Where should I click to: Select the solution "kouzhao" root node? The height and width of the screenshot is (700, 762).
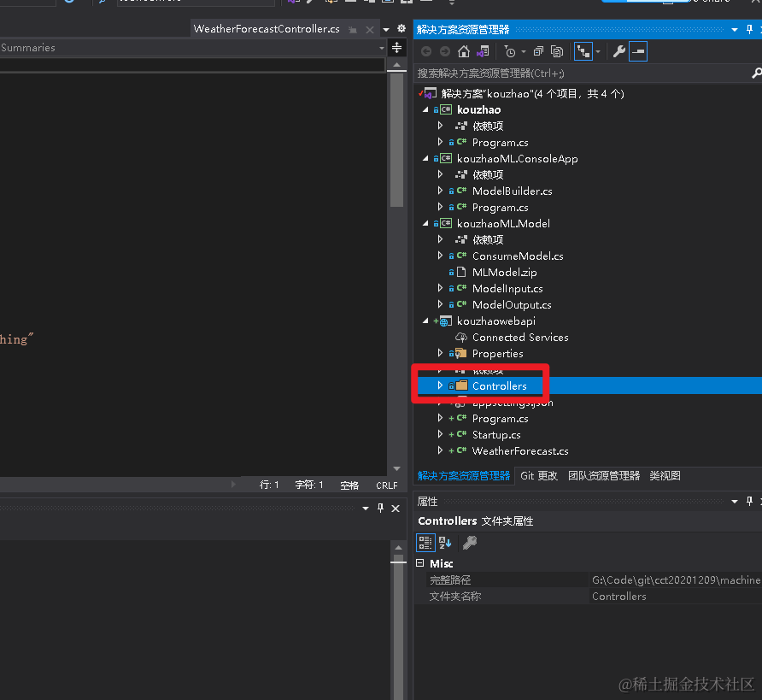tap(532, 94)
